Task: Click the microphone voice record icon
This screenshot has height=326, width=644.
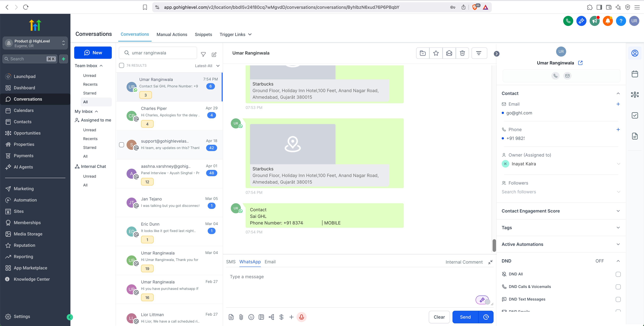Action: pyautogui.click(x=302, y=317)
